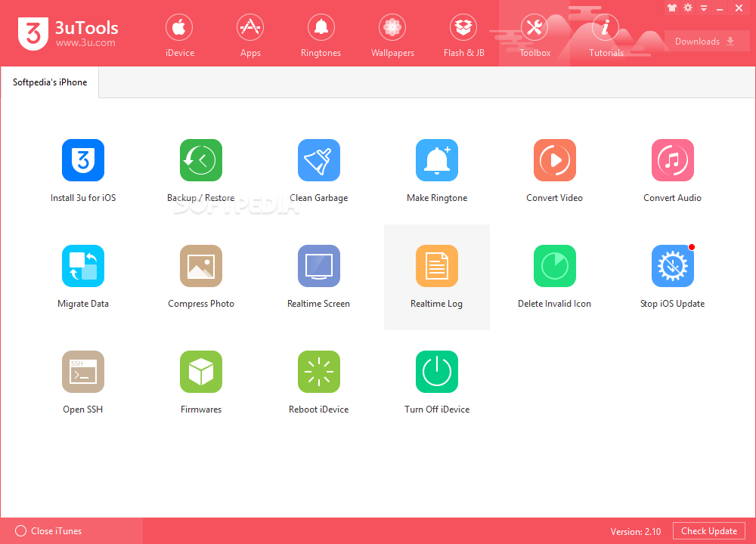Open the Tutorials section

coord(606,35)
